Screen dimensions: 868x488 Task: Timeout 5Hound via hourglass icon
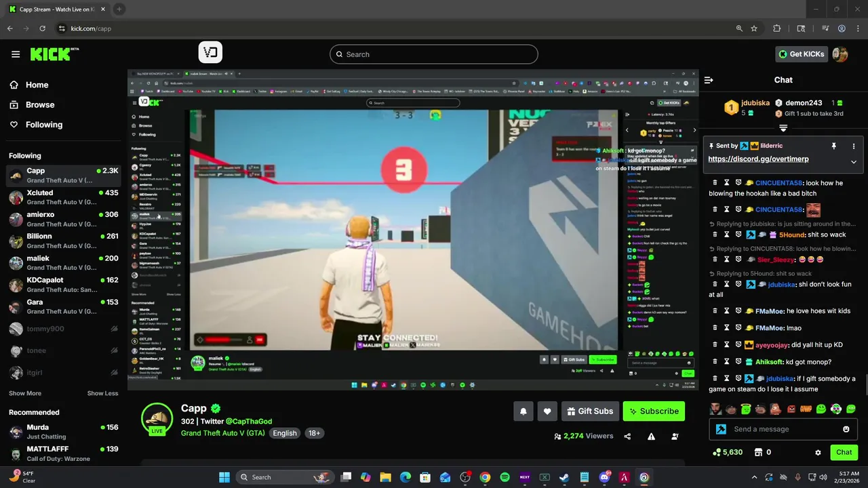tap(727, 235)
